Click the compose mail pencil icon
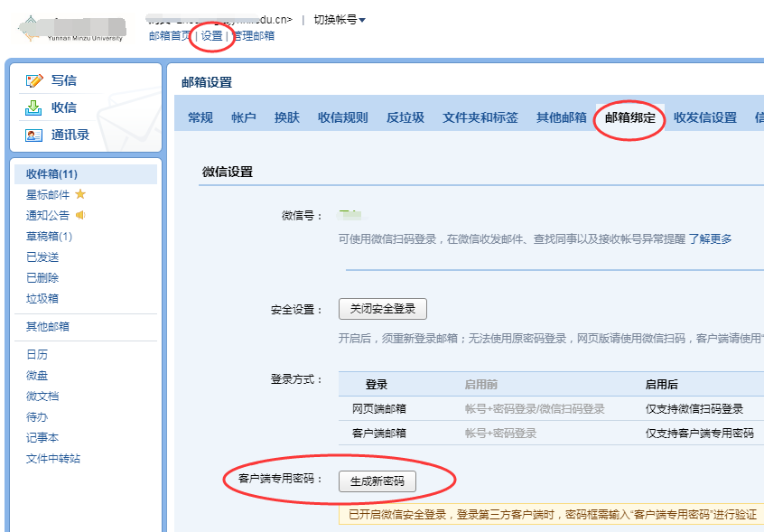 pos(34,80)
